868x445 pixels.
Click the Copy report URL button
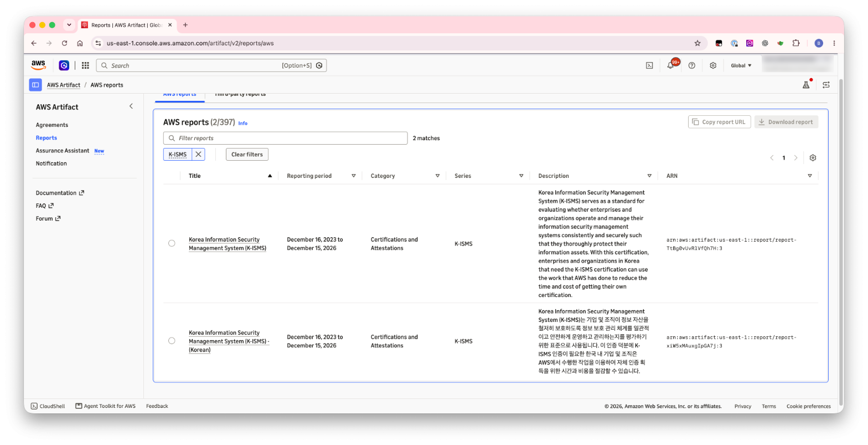pos(720,122)
